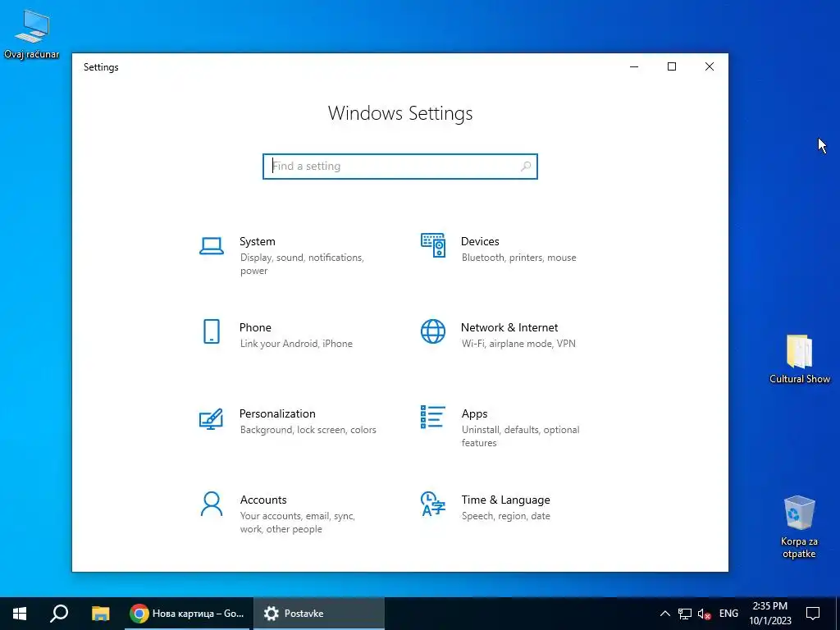840x630 pixels.
Task: Open the Accounts person icon
Action: [212, 504]
